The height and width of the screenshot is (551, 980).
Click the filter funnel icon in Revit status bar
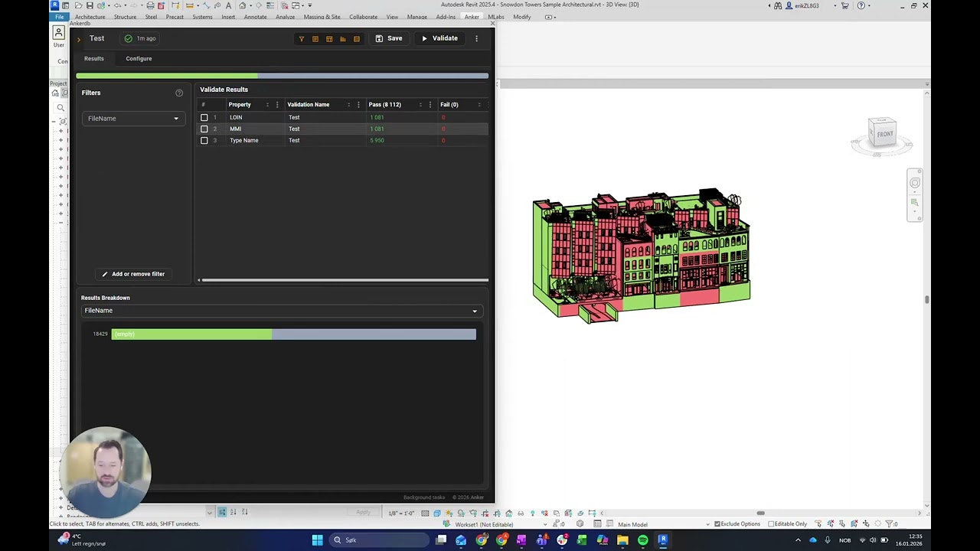[888, 524]
